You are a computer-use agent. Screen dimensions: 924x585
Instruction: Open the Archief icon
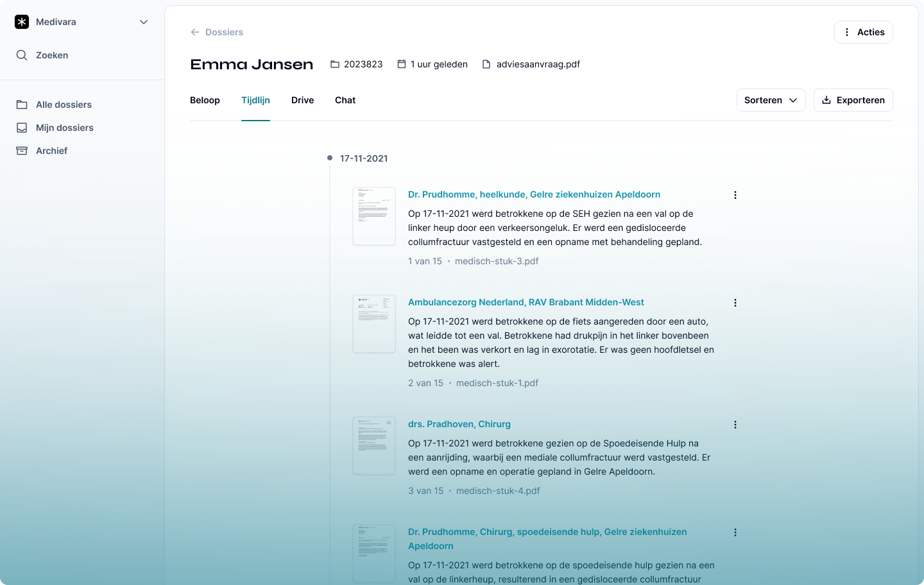click(x=21, y=150)
